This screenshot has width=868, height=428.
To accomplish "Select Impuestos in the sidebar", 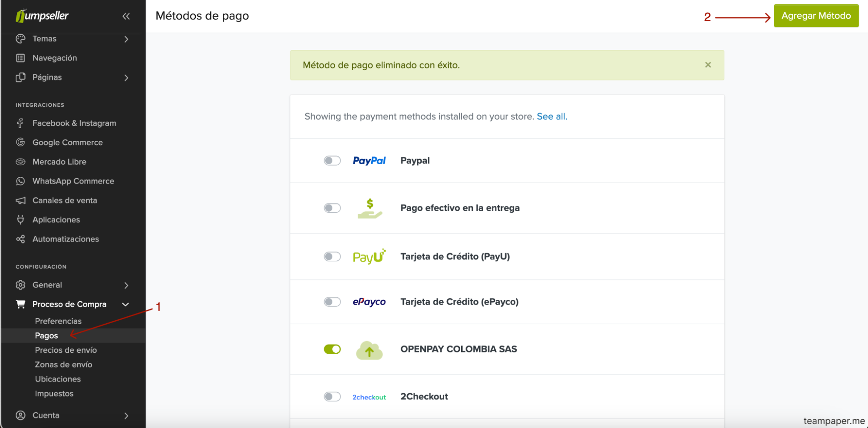I will coord(54,394).
